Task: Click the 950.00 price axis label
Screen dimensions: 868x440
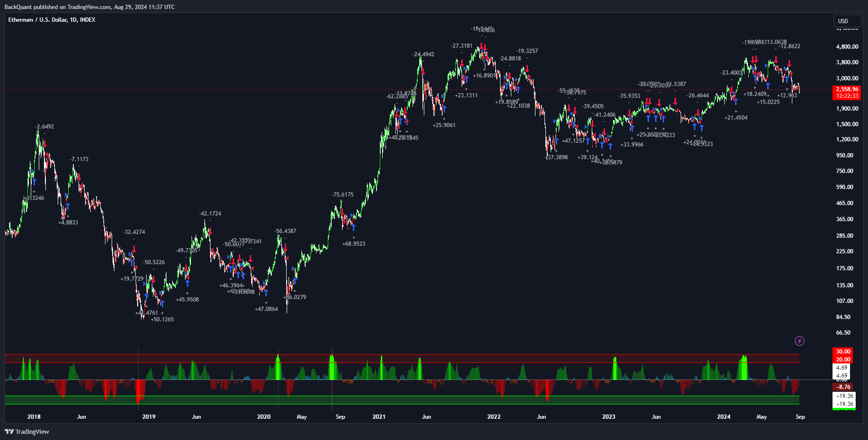Action: [x=845, y=155]
